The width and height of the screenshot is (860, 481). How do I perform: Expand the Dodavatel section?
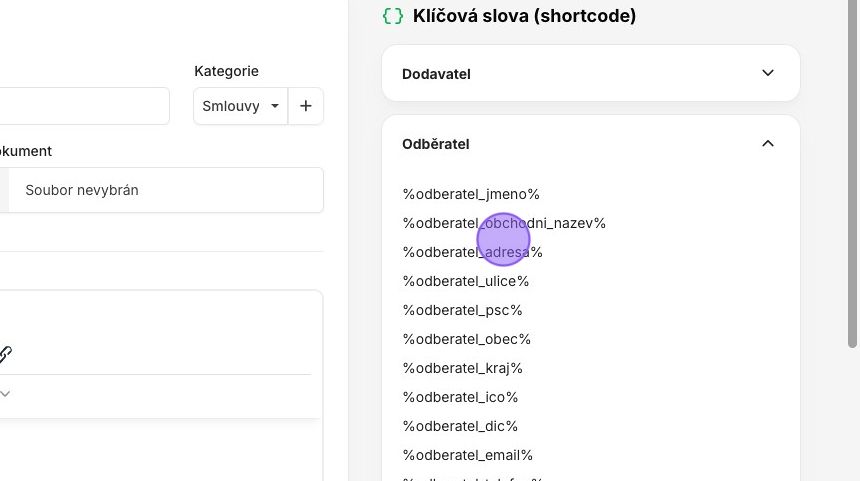[x=591, y=73]
